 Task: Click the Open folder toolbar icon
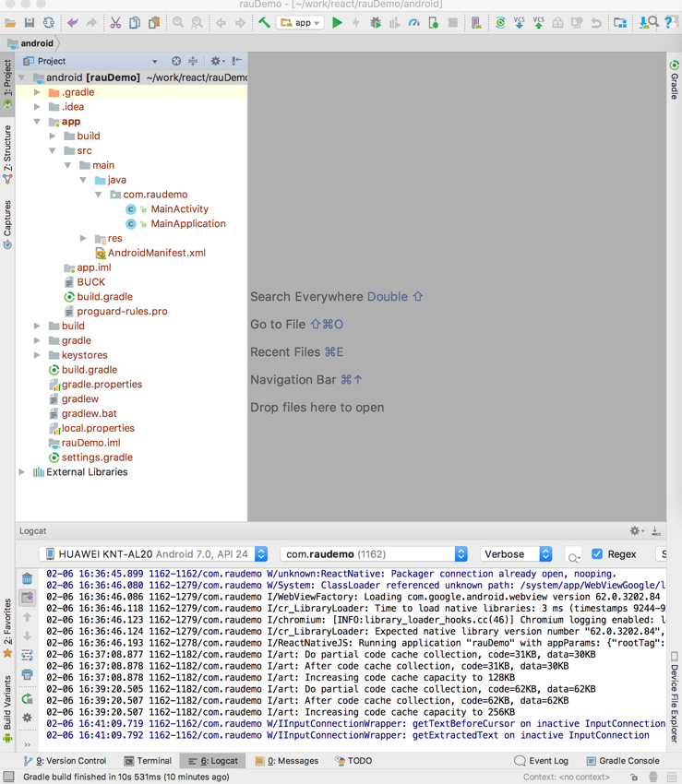10,23
